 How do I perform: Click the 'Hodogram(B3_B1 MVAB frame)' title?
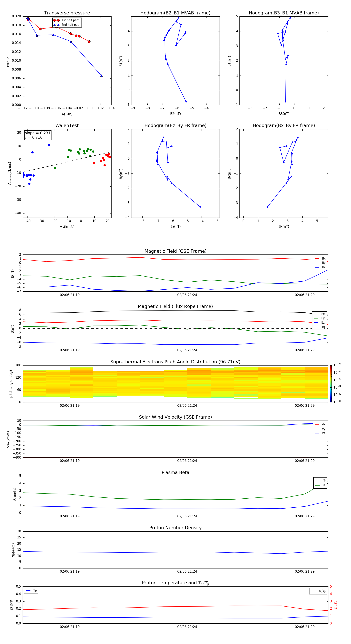pos(284,13)
